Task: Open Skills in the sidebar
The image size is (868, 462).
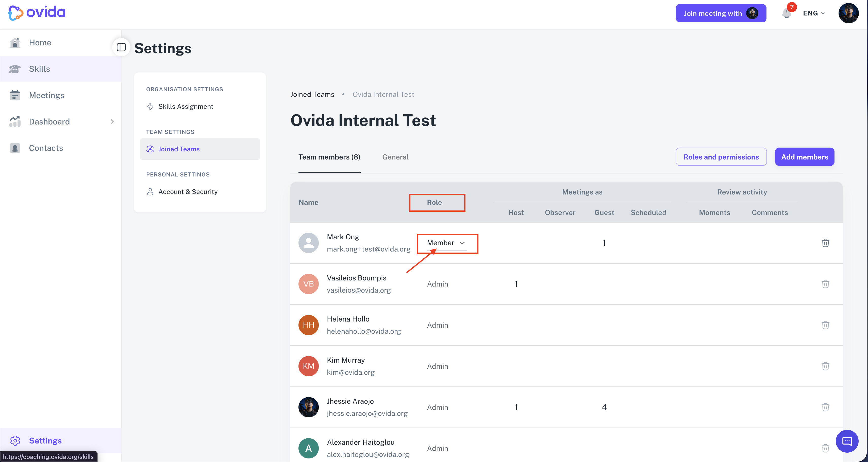Action: (x=61, y=69)
